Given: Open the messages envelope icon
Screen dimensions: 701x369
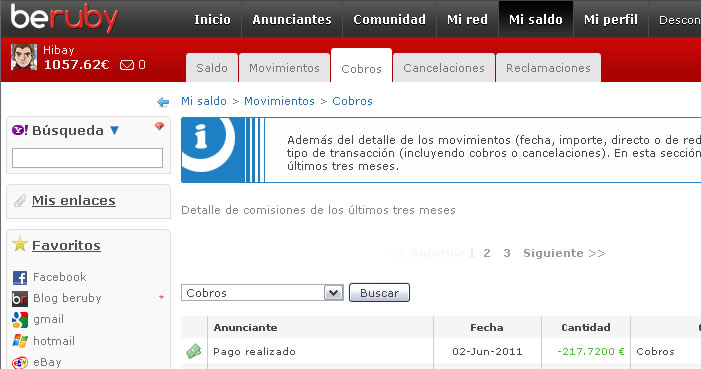Looking at the screenshot, I should pyautogui.click(x=127, y=65).
